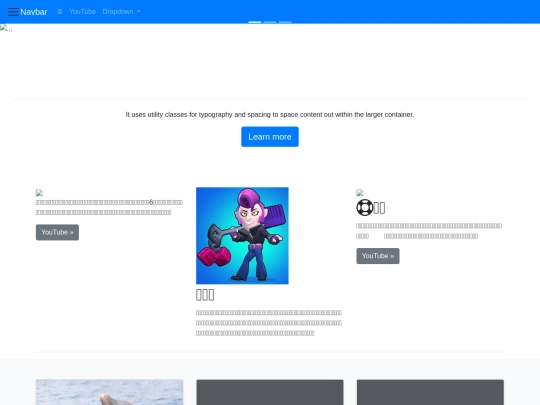Click the purple-haired character image
Viewport: 540px width, 405px height.
point(242,236)
